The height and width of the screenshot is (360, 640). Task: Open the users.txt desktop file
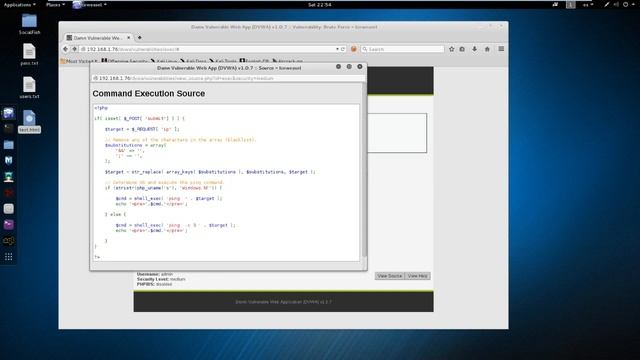[29, 88]
